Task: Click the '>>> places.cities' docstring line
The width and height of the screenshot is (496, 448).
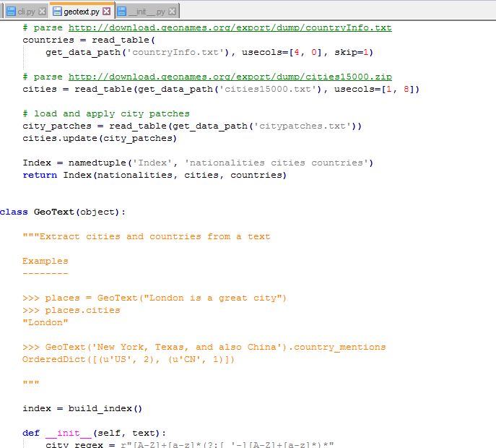Action: coord(71,310)
